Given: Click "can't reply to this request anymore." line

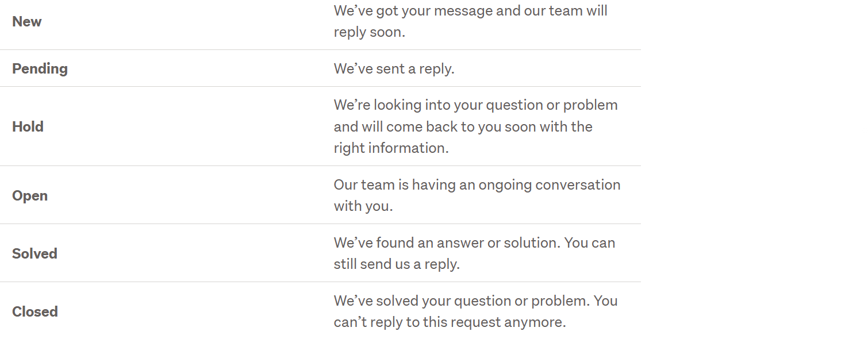Looking at the screenshot, I should pyautogui.click(x=450, y=322).
